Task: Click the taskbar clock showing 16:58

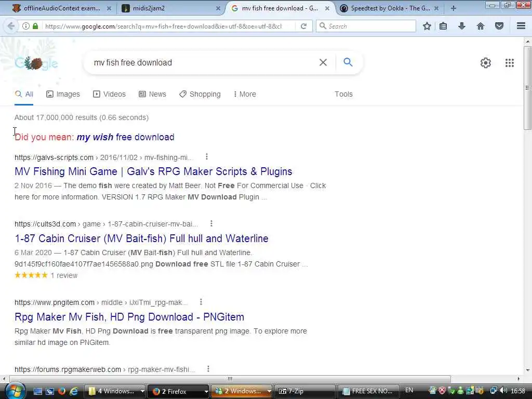Action: click(518, 391)
